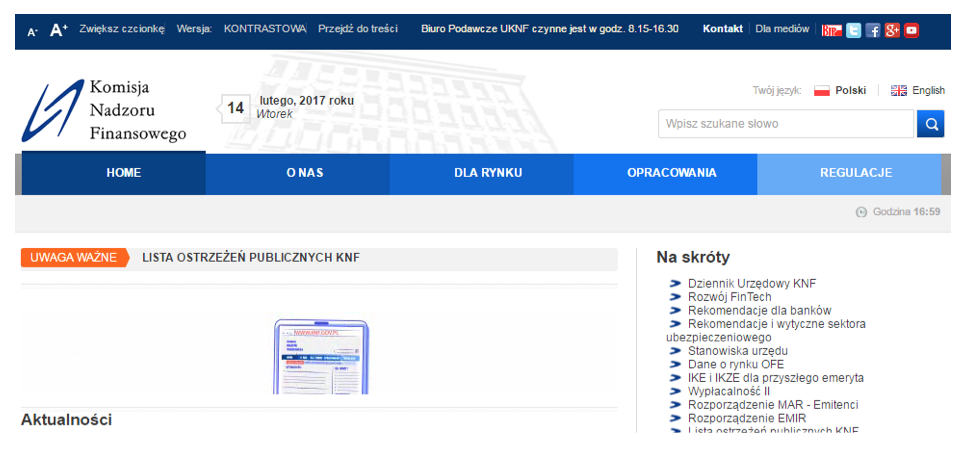Click the Na skróty heading
Viewport: 970px width, 455px height.
point(693,258)
